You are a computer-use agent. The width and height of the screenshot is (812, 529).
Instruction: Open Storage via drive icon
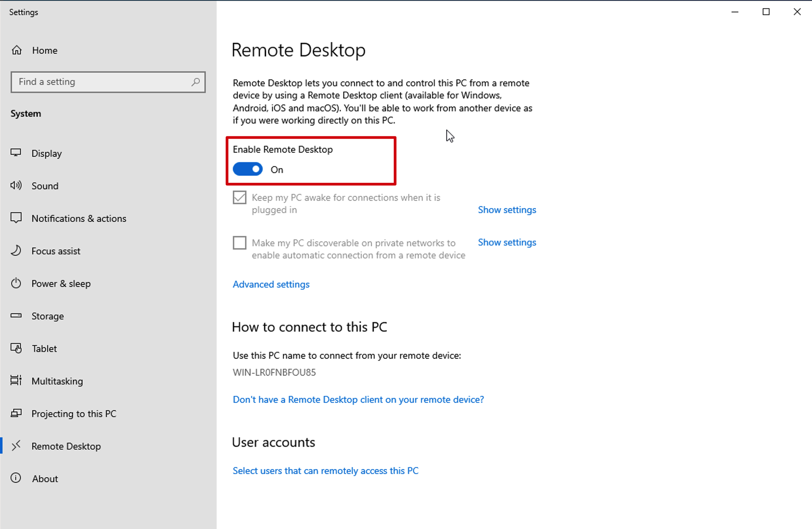(16, 316)
